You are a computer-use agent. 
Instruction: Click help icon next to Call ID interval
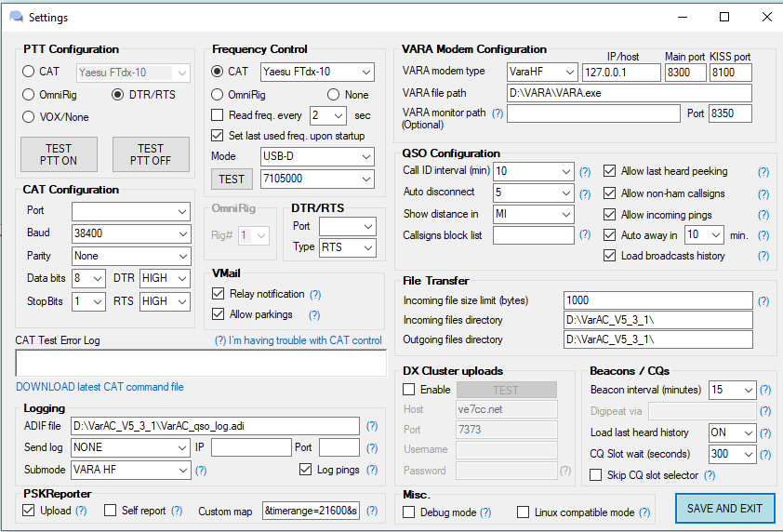[585, 172]
